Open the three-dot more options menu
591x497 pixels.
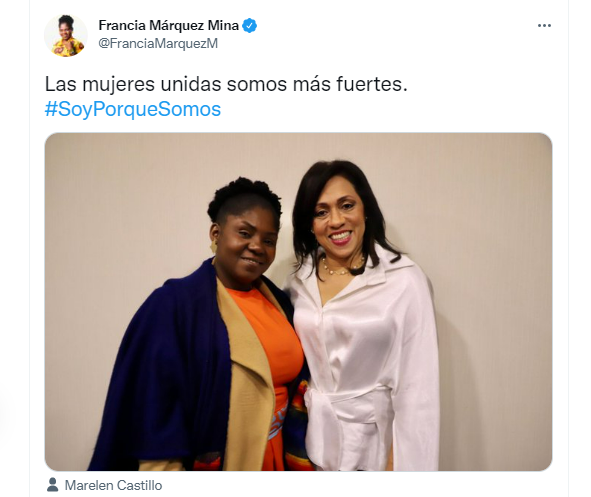pos(544,25)
